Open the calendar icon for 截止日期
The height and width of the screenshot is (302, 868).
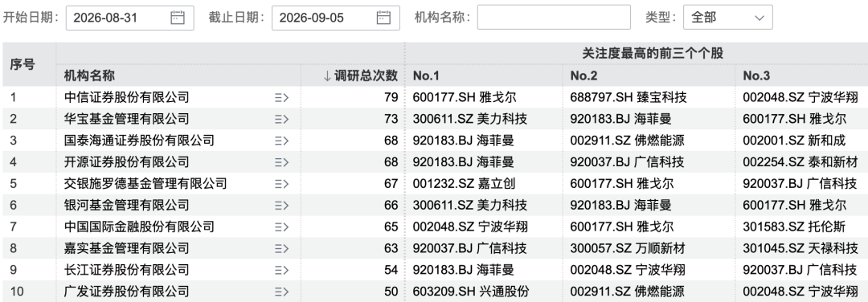pos(383,18)
